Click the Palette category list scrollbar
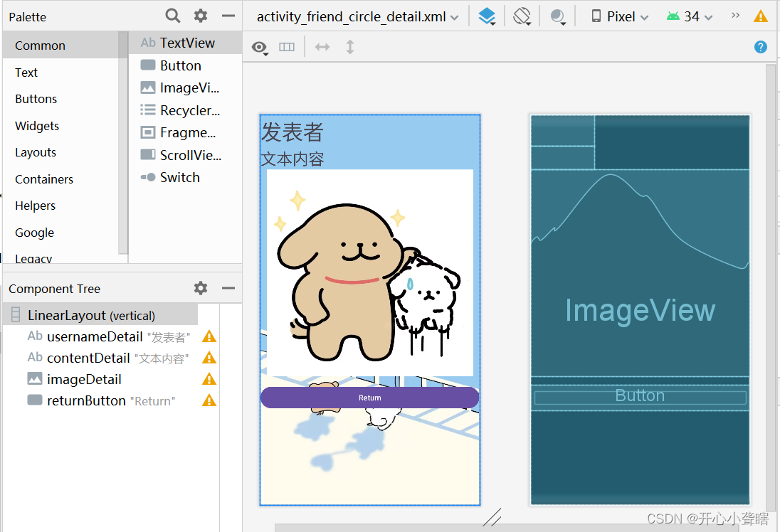Screen dimensions: 780x532 click(123, 143)
